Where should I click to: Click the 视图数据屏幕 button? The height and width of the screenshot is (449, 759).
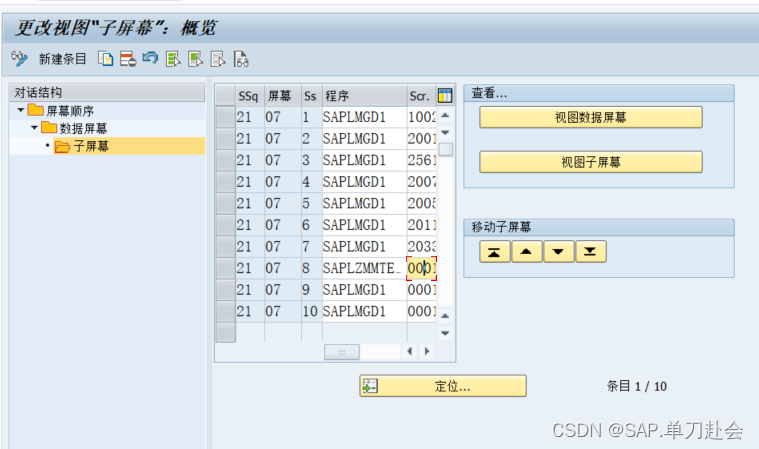[591, 118]
